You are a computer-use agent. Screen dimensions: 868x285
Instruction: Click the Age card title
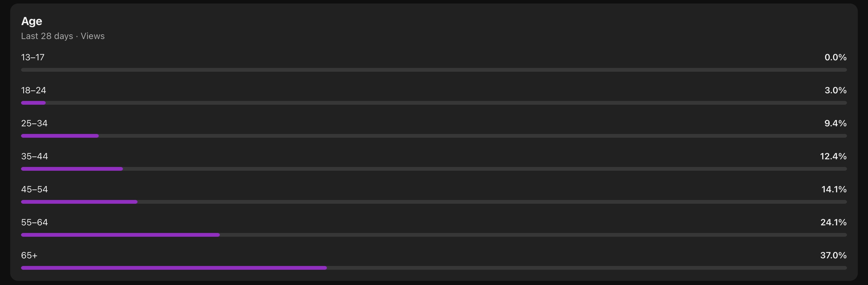point(32,21)
